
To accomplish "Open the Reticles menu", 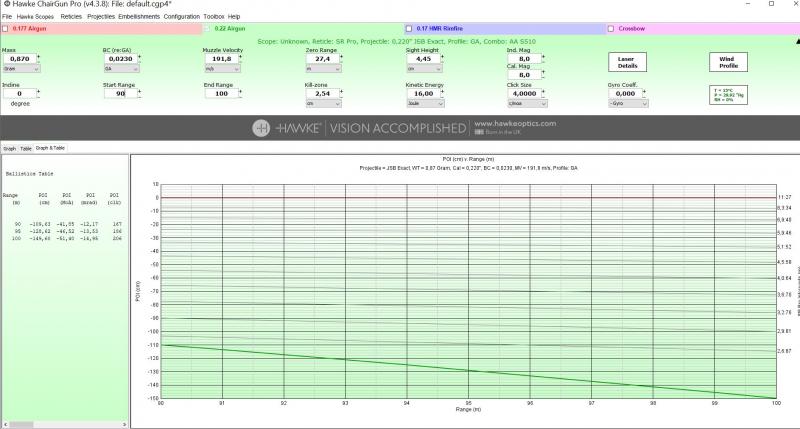I will (71, 17).
